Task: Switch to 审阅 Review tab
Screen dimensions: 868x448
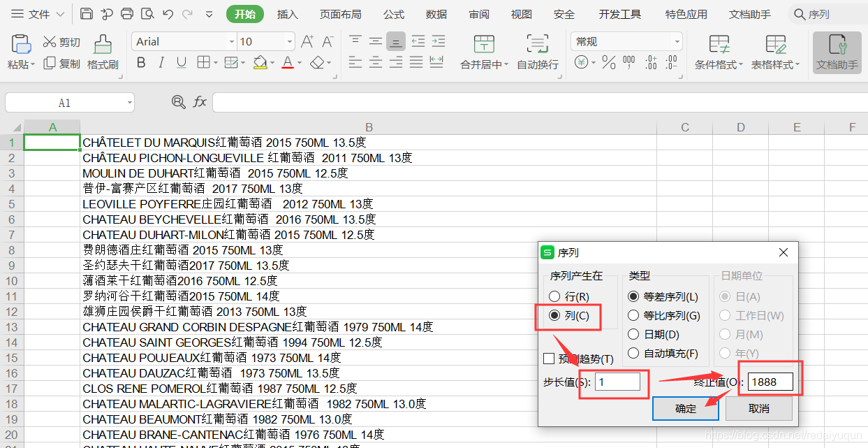Action: (479, 14)
